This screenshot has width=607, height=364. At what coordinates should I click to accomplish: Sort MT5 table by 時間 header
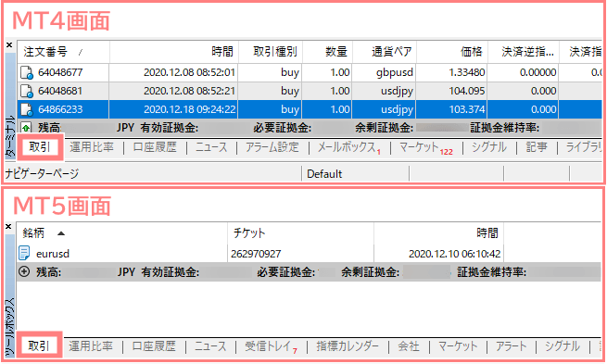click(439, 232)
